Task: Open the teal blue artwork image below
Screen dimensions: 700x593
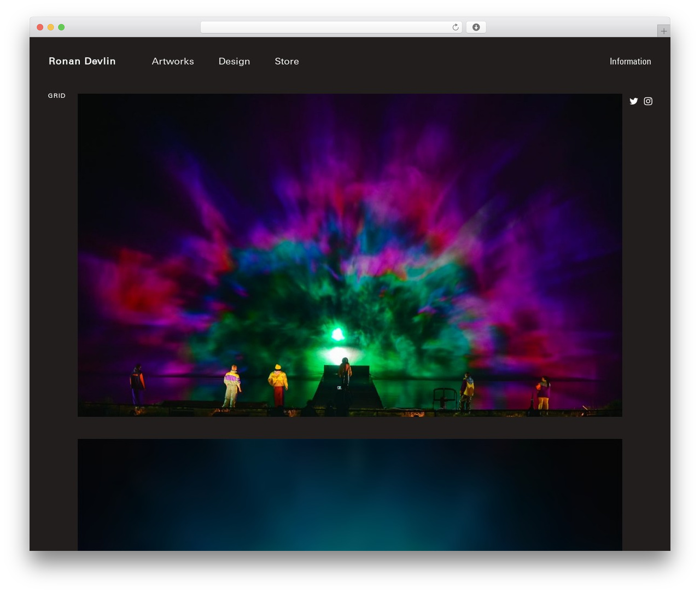Action: coord(350,495)
